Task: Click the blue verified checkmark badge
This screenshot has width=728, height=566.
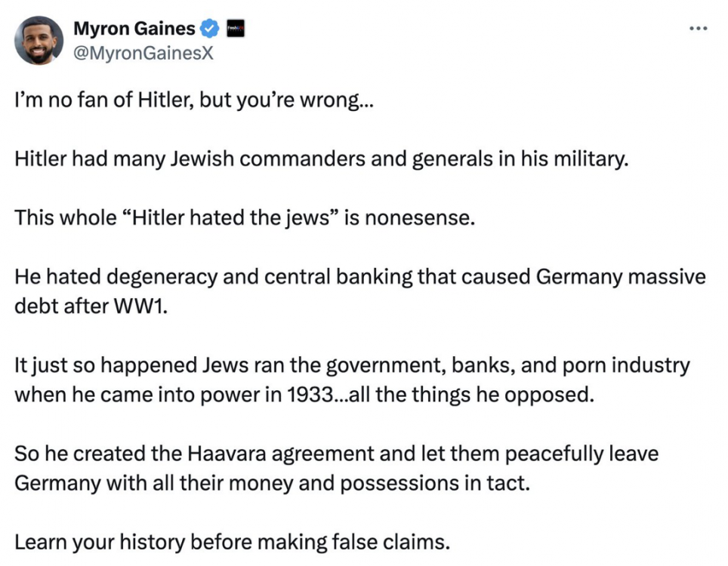Action: (210, 29)
